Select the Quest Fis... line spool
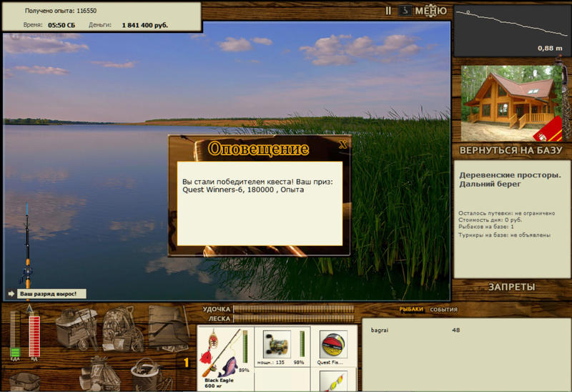The image size is (572, 392). tap(333, 345)
